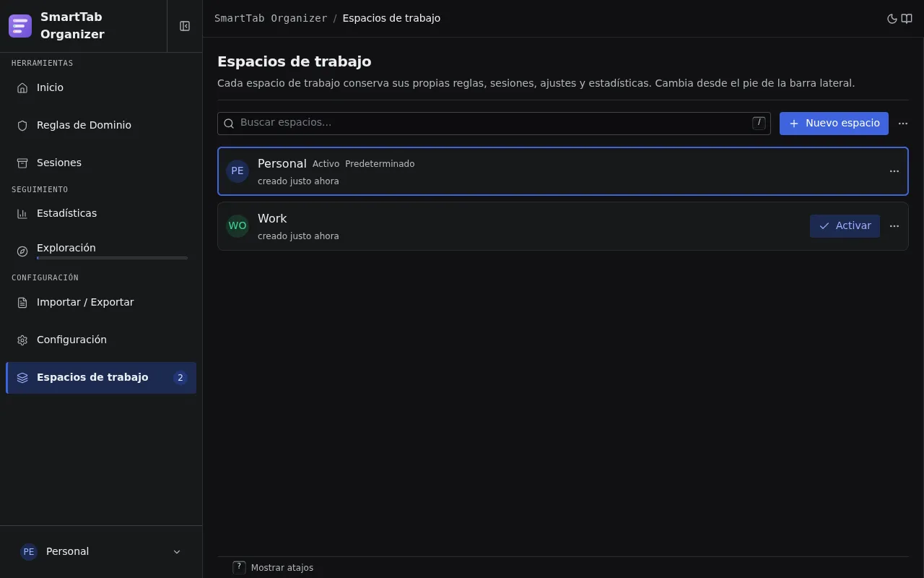Click the Espacios de trabajo page heading
The width and height of the screenshot is (924, 578).
pos(295,61)
